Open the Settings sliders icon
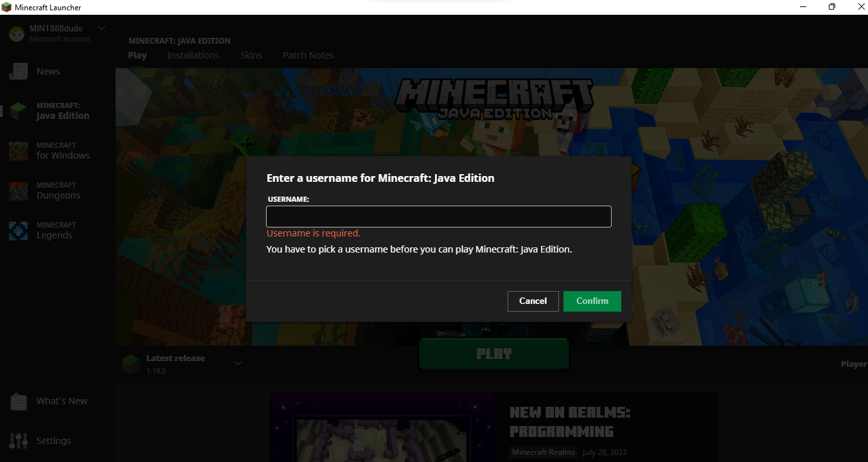868x462 pixels. 19,441
